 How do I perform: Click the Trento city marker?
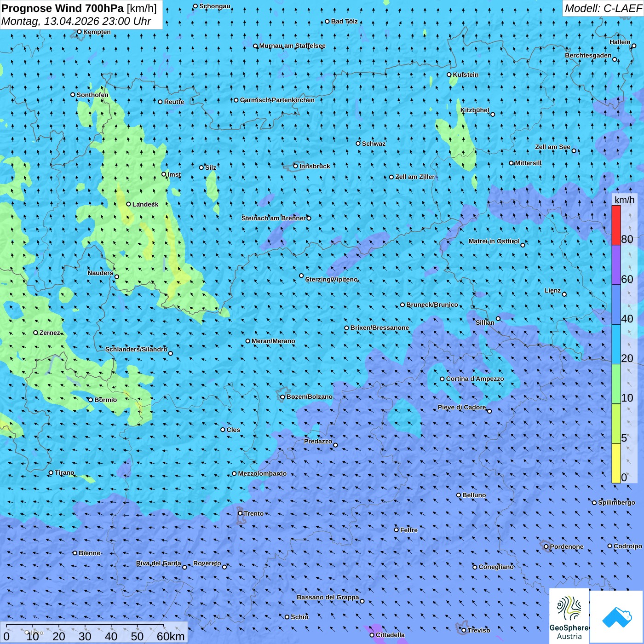[x=240, y=513]
